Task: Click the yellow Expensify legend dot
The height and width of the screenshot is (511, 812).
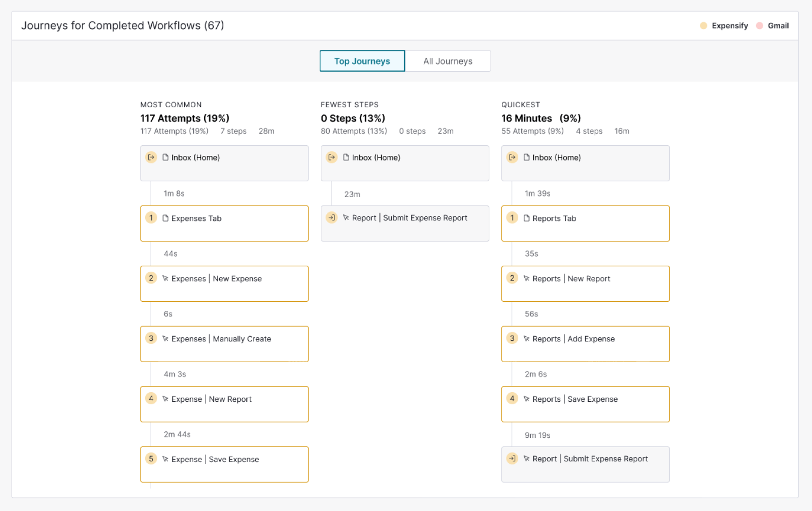Action: click(703, 25)
